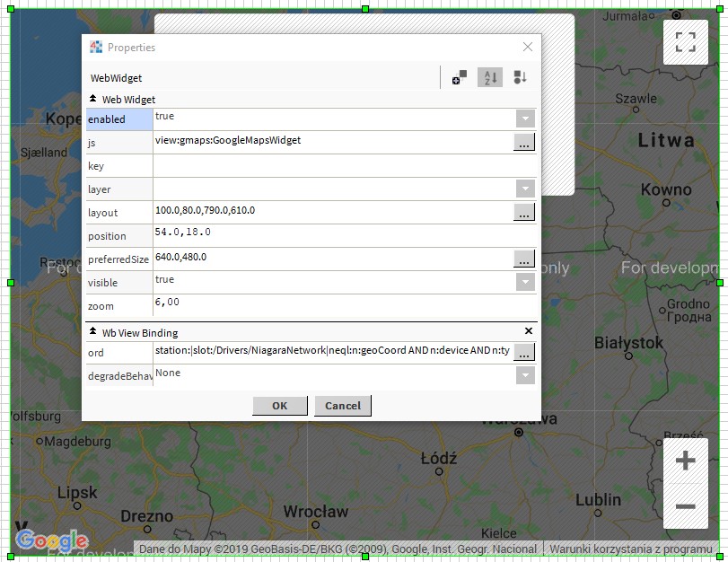Screen dimensions: 728x562
Task: Remove the Wb View Binding section
Action: click(529, 332)
